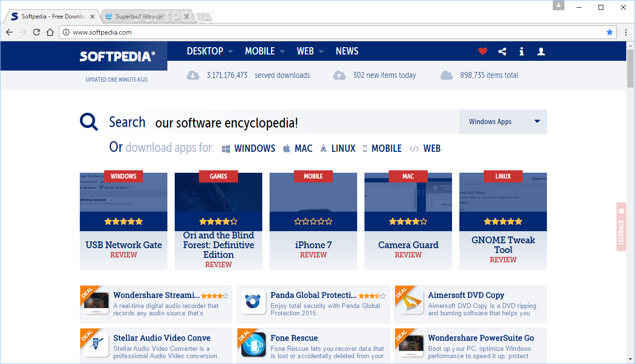Click the MOBILE download apps link
Screen dimensions: 635x364
[x=382, y=148]
